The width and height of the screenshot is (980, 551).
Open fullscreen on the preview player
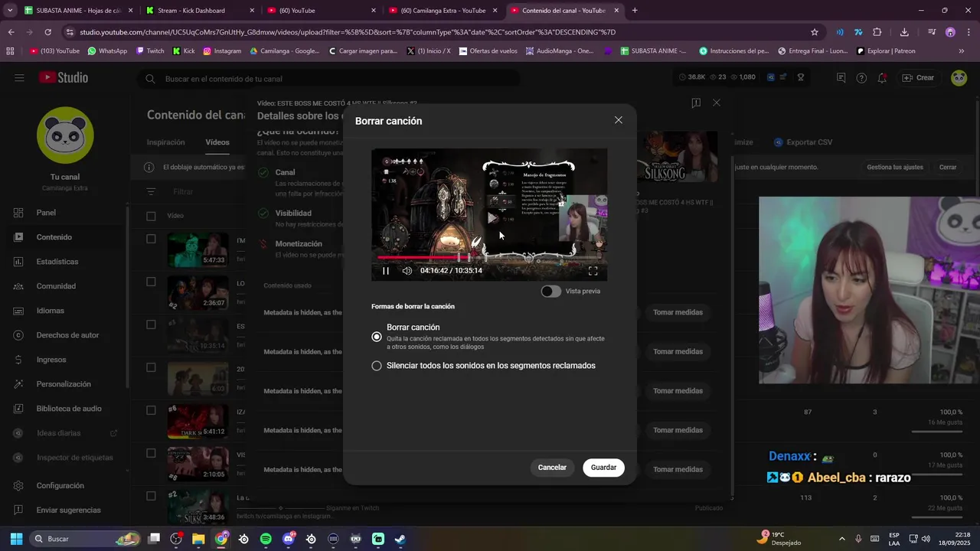(593, 270)
